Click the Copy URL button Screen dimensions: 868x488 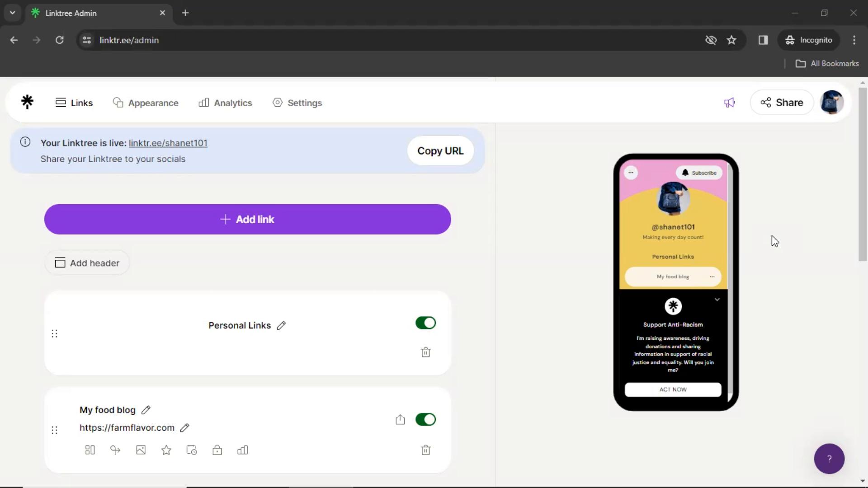point(440,151)
